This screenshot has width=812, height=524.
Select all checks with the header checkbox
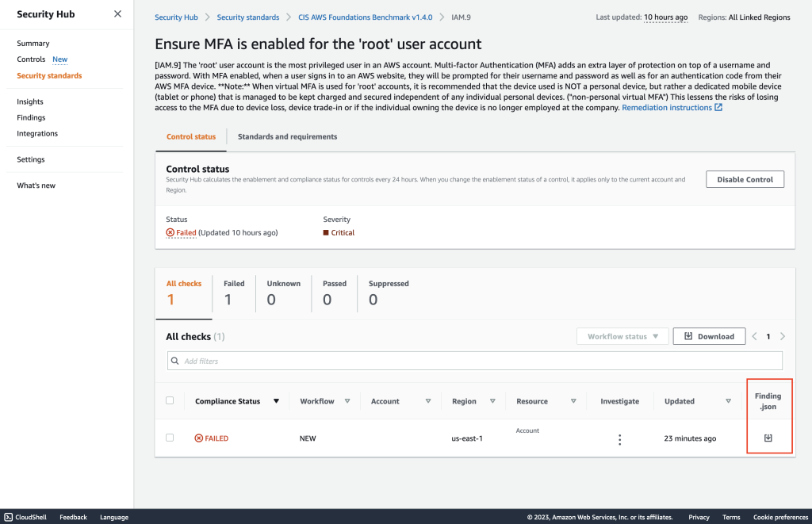pyautogui.click(x=170, y=400)
